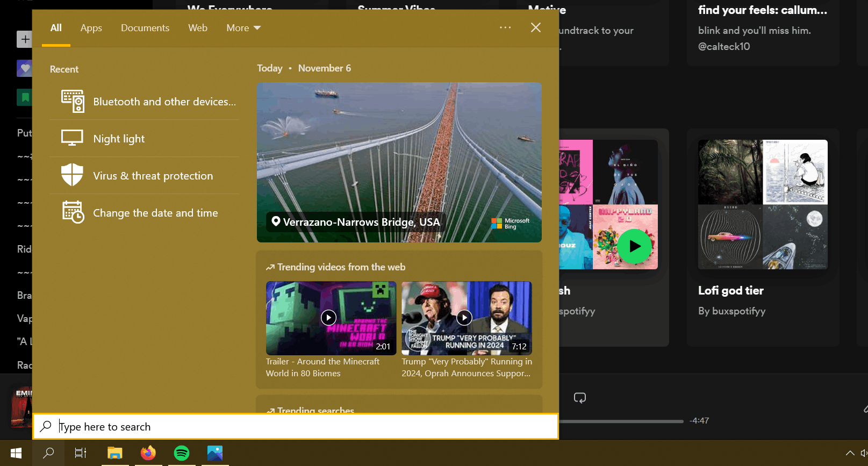Open Trending videos from the web

point(336,267)
